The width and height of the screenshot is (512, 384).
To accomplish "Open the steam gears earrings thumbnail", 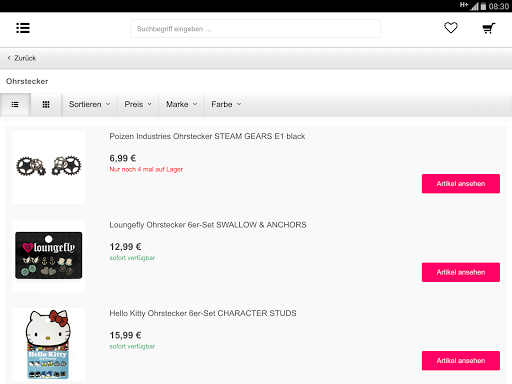I will [x=49, y=167].
